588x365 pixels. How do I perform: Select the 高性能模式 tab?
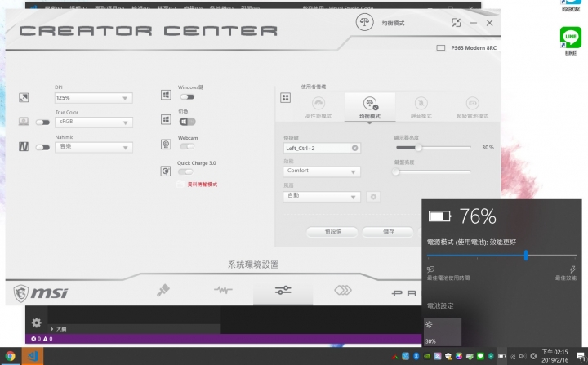coord(318,108)
